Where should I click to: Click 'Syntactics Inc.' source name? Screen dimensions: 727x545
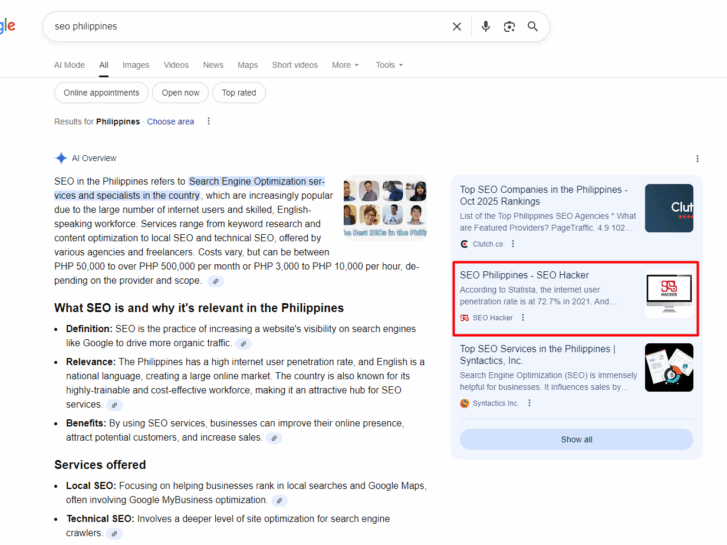[x=496, y=403]
